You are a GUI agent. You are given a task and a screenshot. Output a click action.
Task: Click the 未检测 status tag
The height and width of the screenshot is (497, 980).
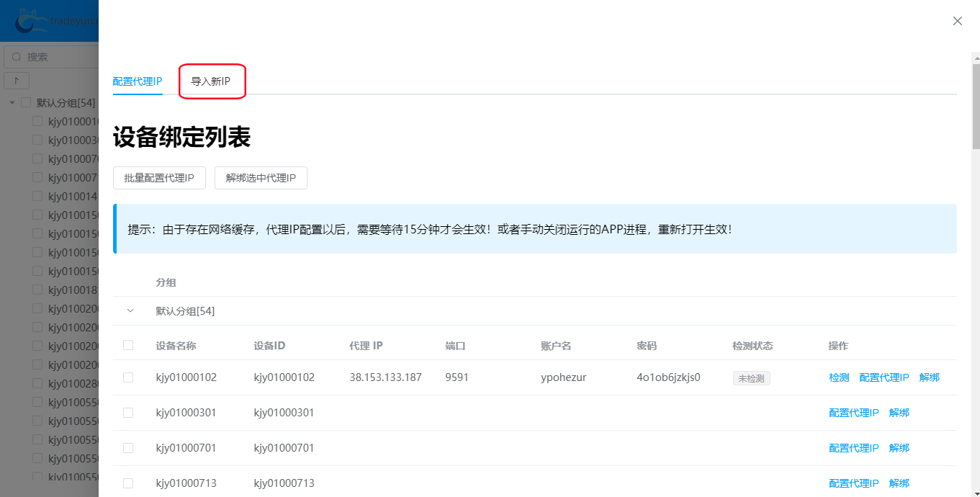pyautogui.click(x=752, y=378)
